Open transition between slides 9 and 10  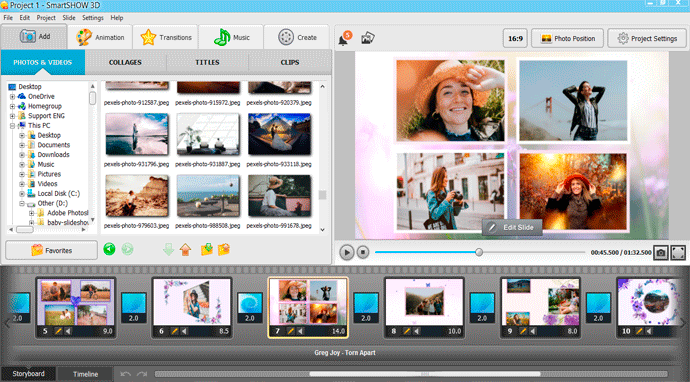coord(598,308)
